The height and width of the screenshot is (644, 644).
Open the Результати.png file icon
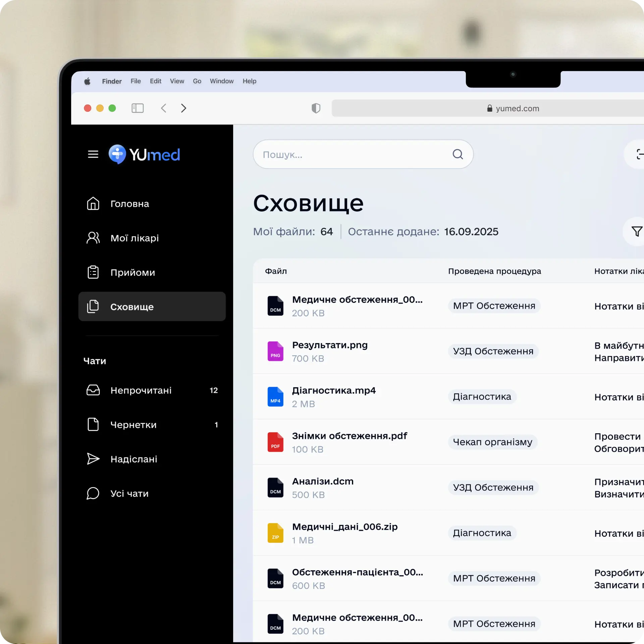tap(275, 351)
